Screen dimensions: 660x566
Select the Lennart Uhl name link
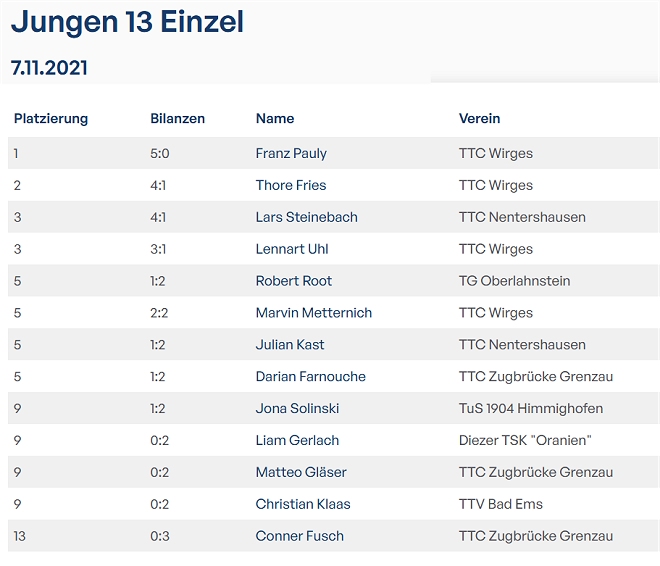292,249
